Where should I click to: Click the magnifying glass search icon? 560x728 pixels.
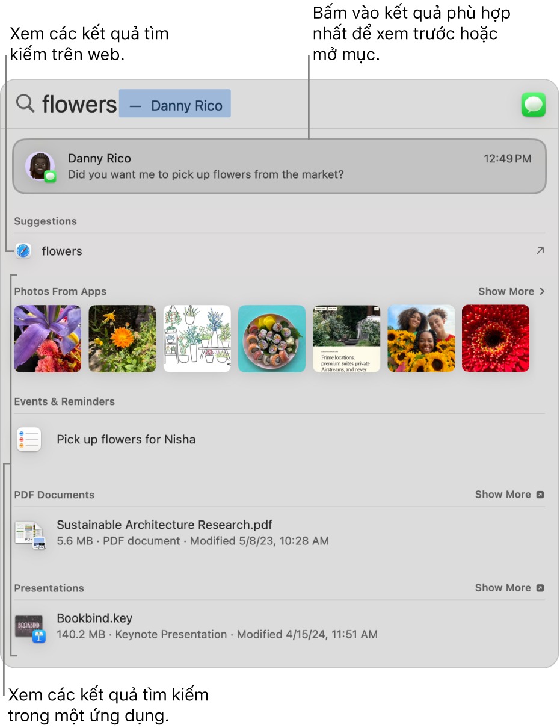[25, 104]
